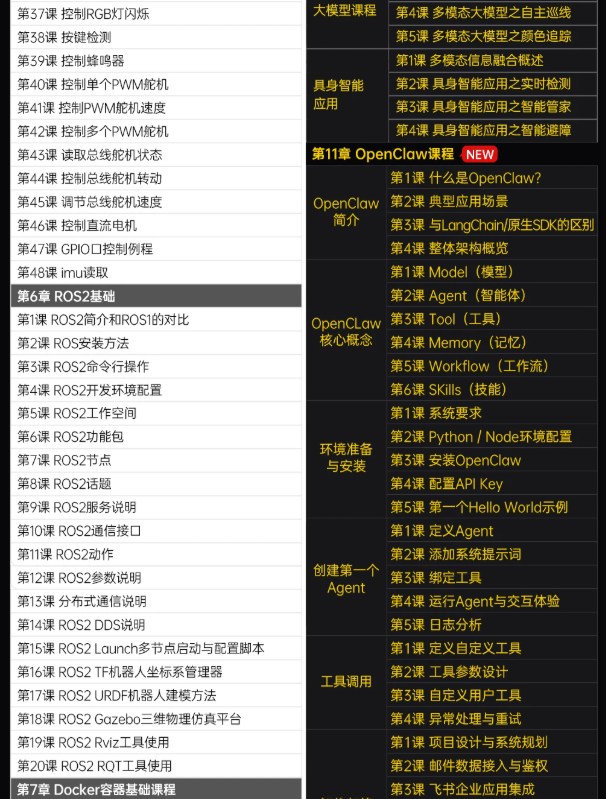Screen dimensions: 606x799
Task: Select row 第16课 ROS2 TF机器人坐标系管理器
Action: (156, 672)
